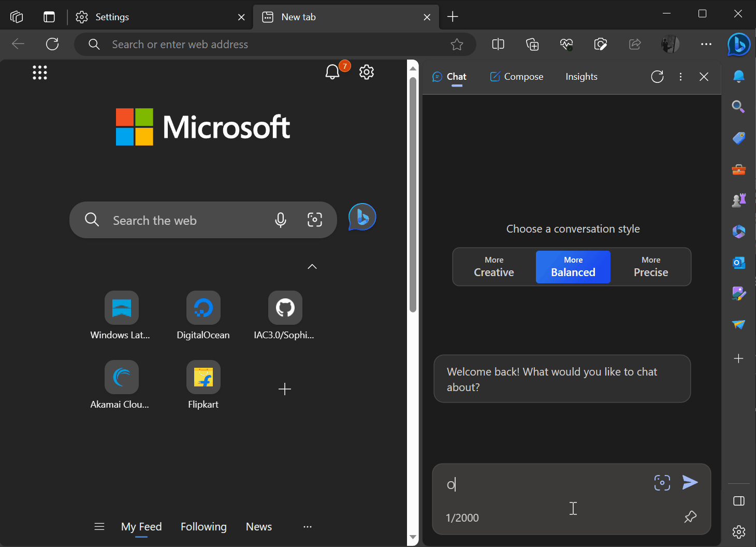The width and height of the screenshot is (756, 547).
Task: Open Microsoft Designer from the sidebar
Action: point(738,294)
